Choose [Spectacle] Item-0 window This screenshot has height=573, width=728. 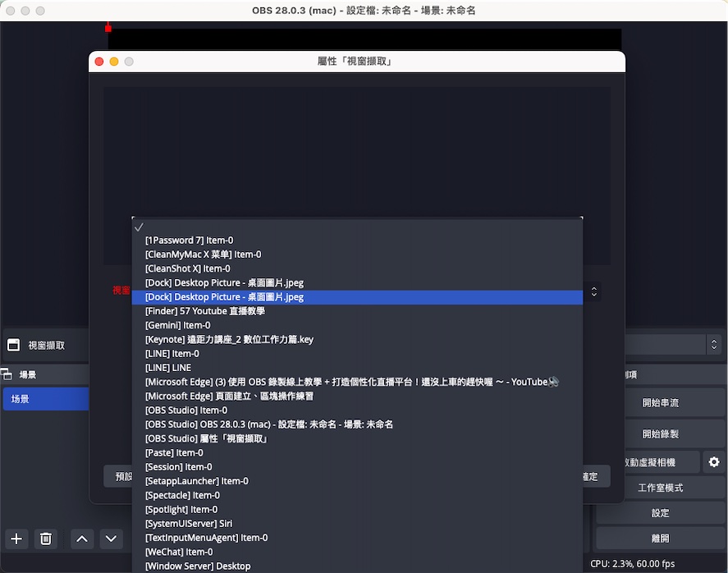357,496
